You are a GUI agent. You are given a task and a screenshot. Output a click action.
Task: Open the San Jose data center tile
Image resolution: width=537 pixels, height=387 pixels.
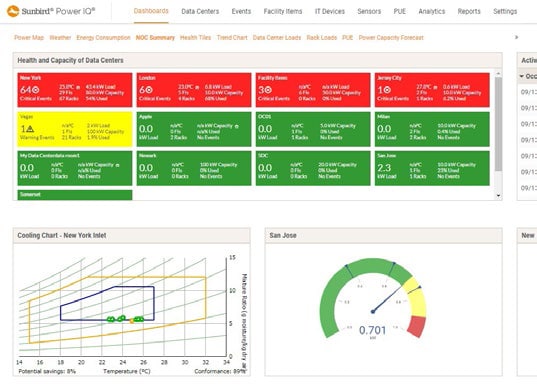(x=432, y=168)
